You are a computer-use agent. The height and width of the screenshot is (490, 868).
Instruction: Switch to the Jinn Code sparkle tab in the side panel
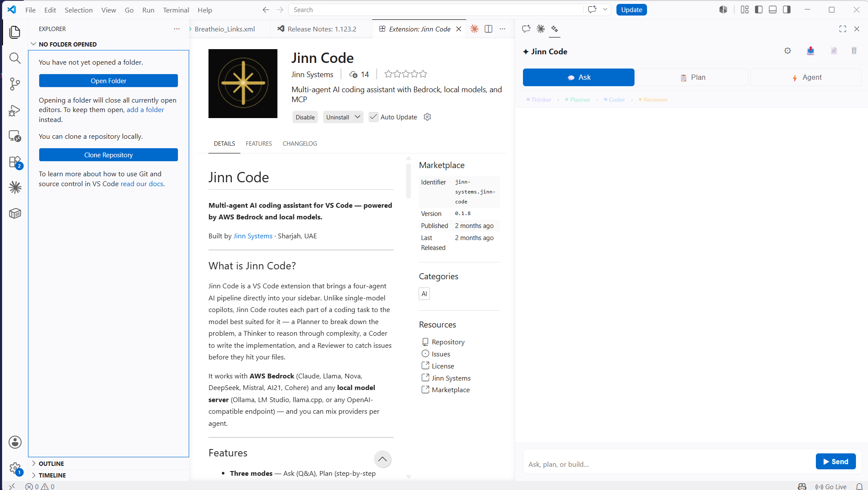pos(554,29)
